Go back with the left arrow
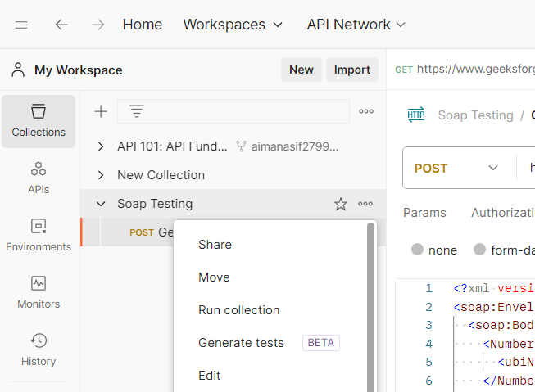 (61, 25)
